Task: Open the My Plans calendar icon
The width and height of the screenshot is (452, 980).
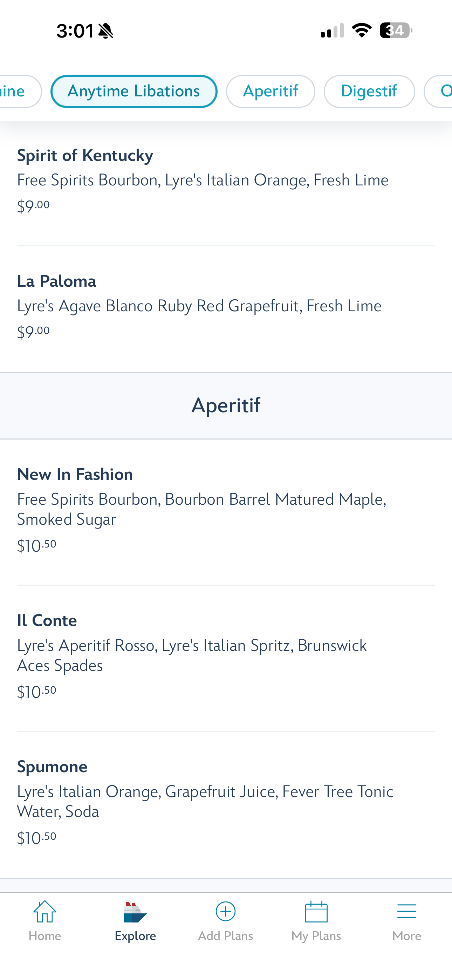Action: click(x=316, y=912)
